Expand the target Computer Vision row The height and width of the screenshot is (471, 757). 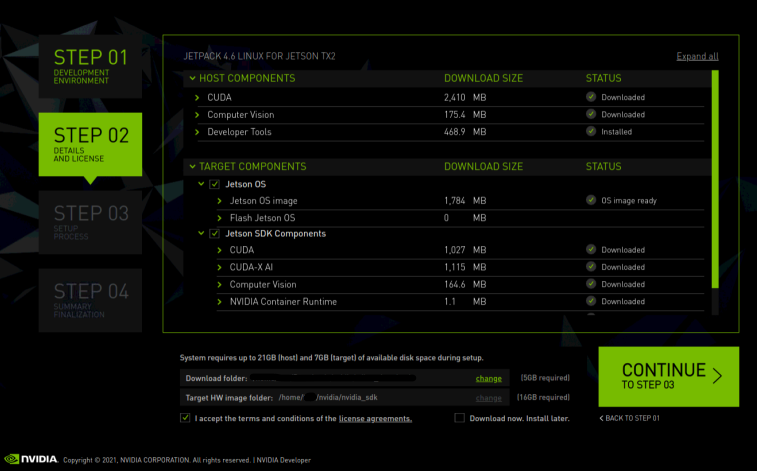tap(220, 285)
